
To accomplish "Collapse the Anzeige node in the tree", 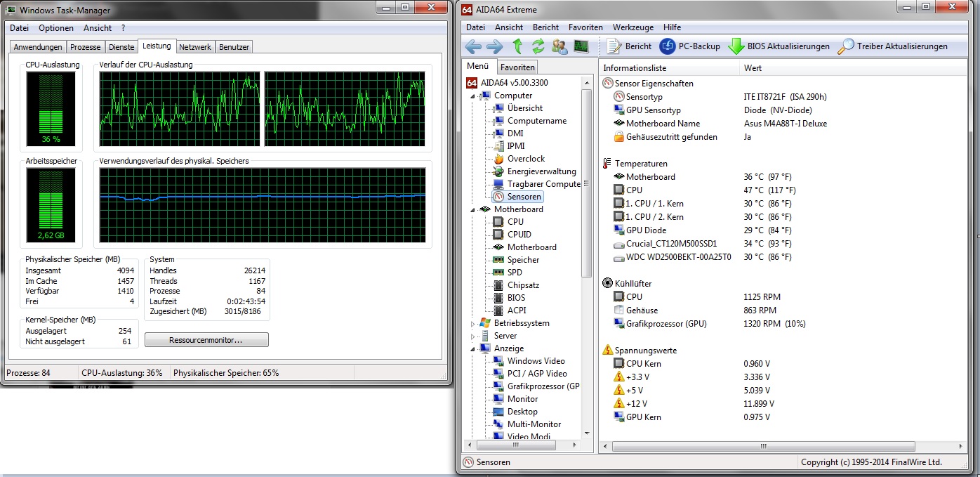I will click(x=472, y=348).
